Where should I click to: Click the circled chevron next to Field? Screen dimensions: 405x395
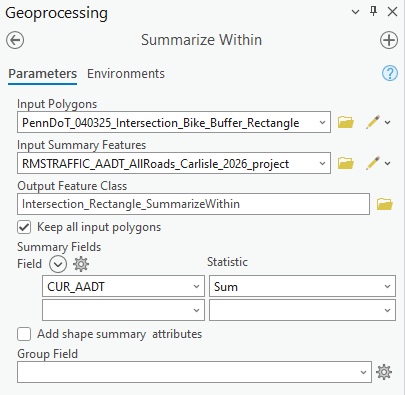(58, 264)
